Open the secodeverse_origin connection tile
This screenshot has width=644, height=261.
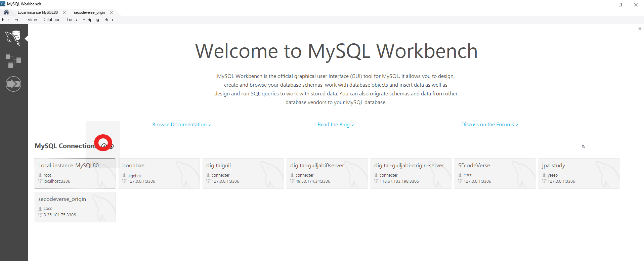(75, 207)
